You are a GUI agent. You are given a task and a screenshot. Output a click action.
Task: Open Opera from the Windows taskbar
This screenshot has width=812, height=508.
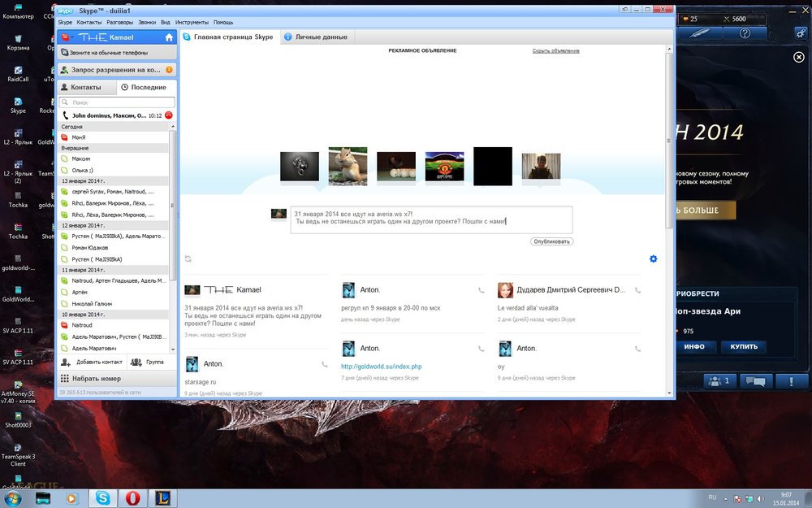pos(133,497)
